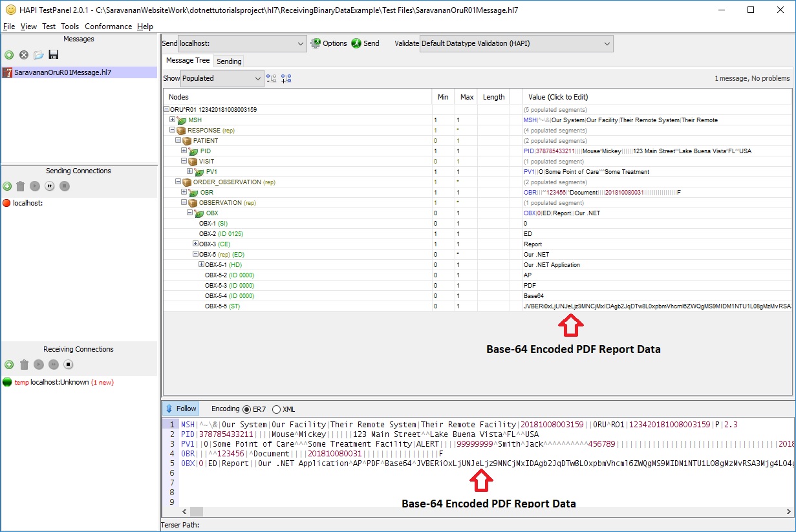Image resolution: width=796 pixels, height=532 pixels.
Task: Collapse all tree nodes icon
Action: (272, 78)
